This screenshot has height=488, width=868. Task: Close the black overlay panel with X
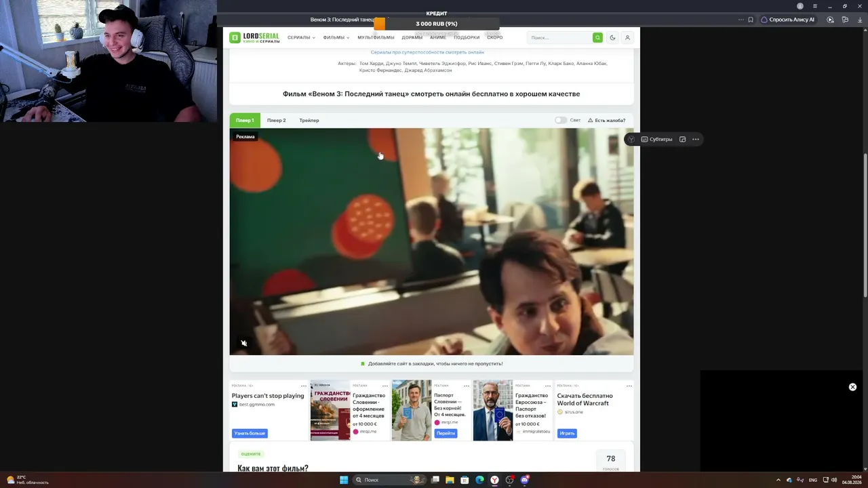click(852, 387)
